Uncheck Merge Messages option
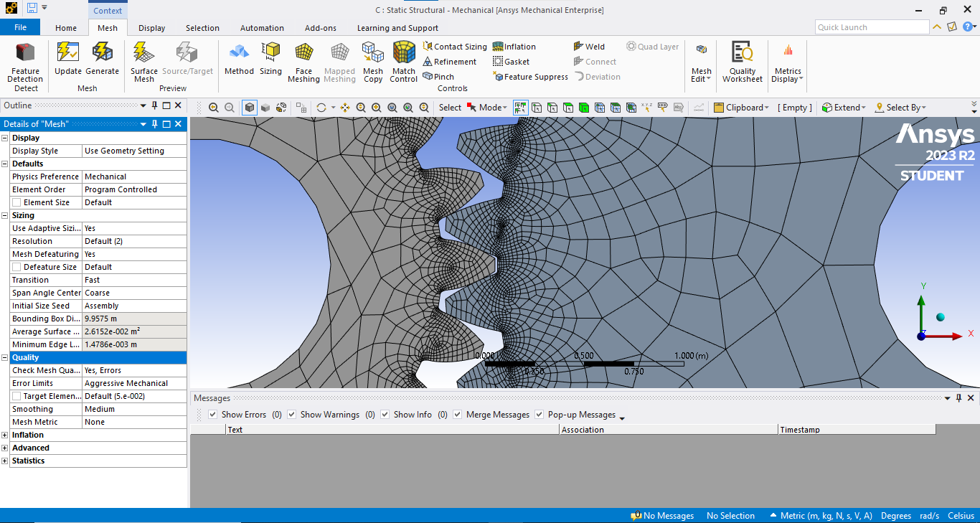This screenshot has width=980, height=523. tap(457, 415)
